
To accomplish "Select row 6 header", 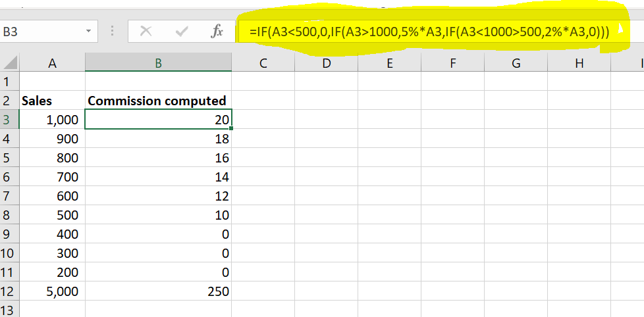I will [x=9, y=177].
